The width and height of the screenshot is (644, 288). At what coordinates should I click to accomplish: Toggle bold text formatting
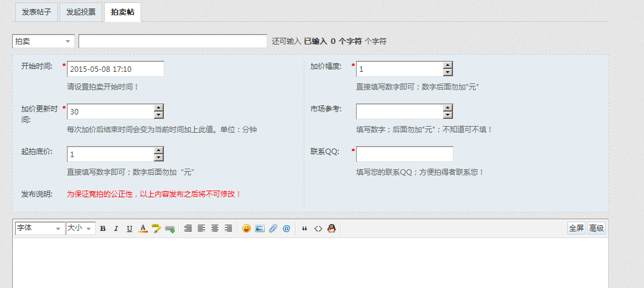pos(103,228)
